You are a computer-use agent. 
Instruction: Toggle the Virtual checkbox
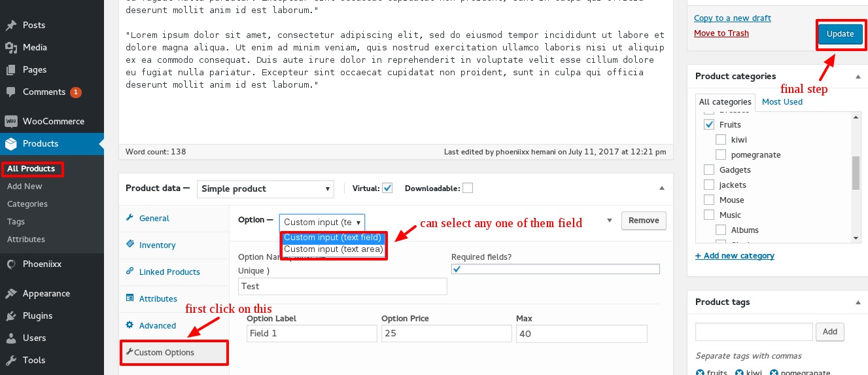click(x=387, y=188)
